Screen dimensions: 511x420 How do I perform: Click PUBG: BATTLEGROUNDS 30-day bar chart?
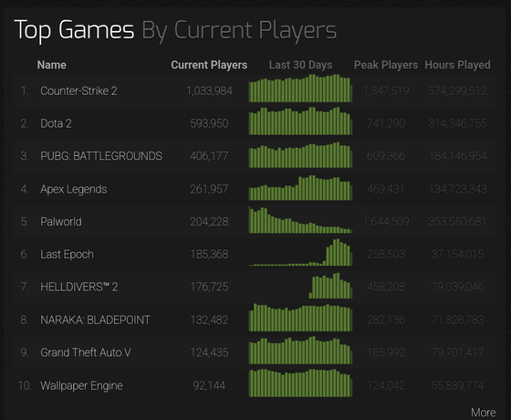tap(300, 155)
